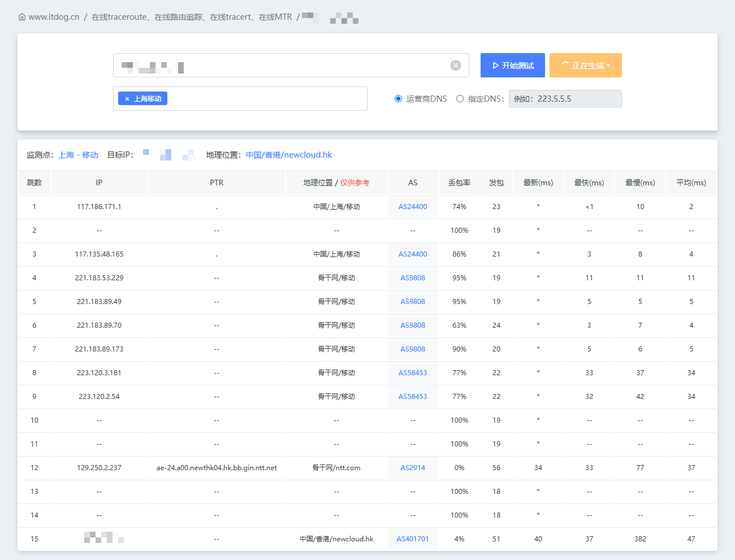Click the 发包 column header

[496, 183]
